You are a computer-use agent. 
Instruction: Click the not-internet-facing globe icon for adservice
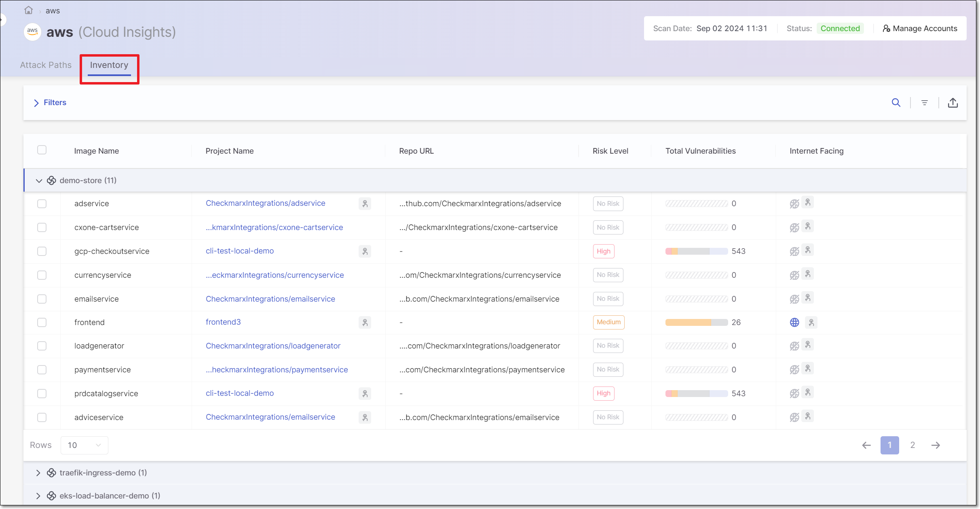(x=794, y=204)
